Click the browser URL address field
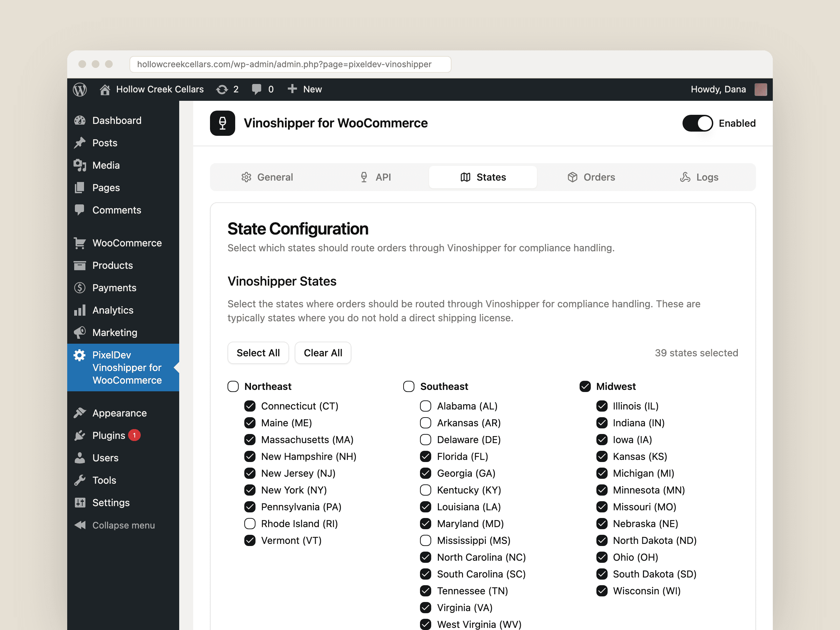The image size is (840, 630). [x=290, y=64]
